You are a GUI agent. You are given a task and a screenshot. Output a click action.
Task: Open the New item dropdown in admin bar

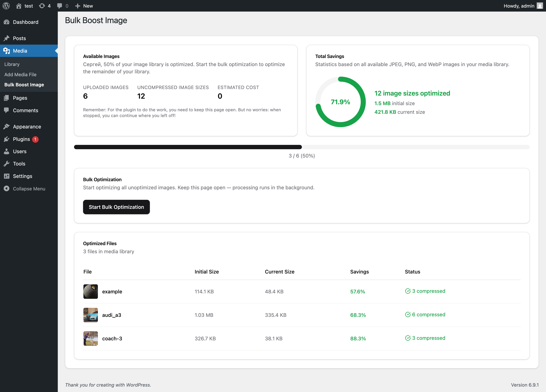click(x=84, y=6)
